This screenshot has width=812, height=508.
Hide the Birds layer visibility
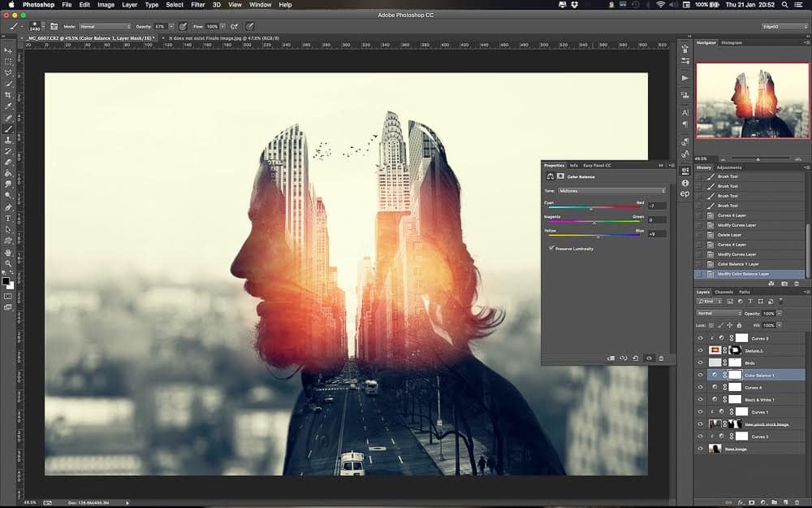pos(699,361)
